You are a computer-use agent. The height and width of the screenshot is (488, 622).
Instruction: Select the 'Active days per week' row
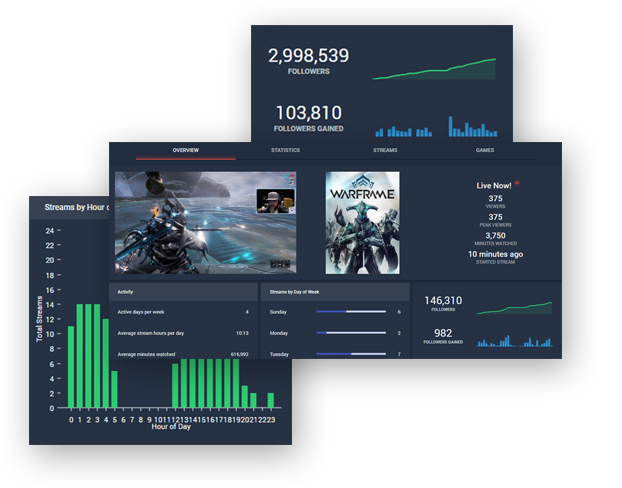(x=183, y=312)
